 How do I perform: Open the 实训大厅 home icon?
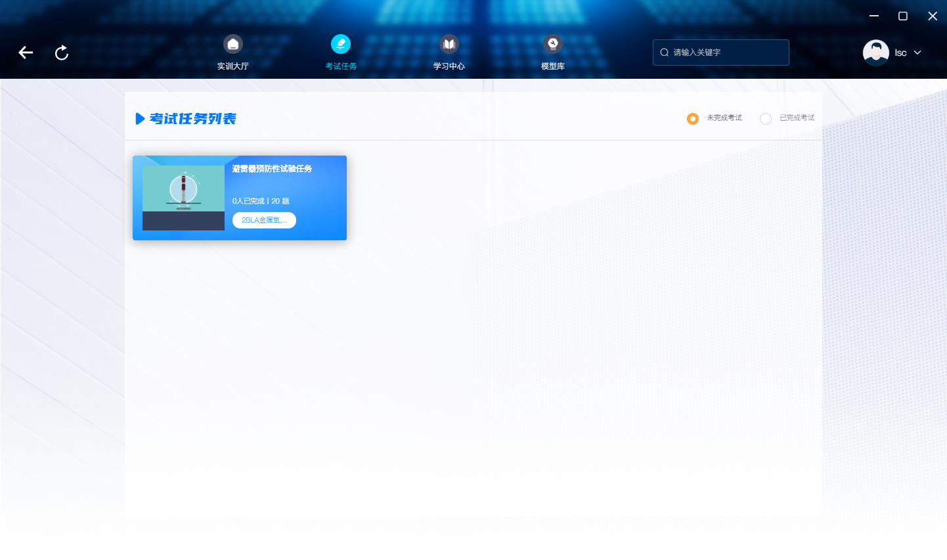(x=233, y=44)
